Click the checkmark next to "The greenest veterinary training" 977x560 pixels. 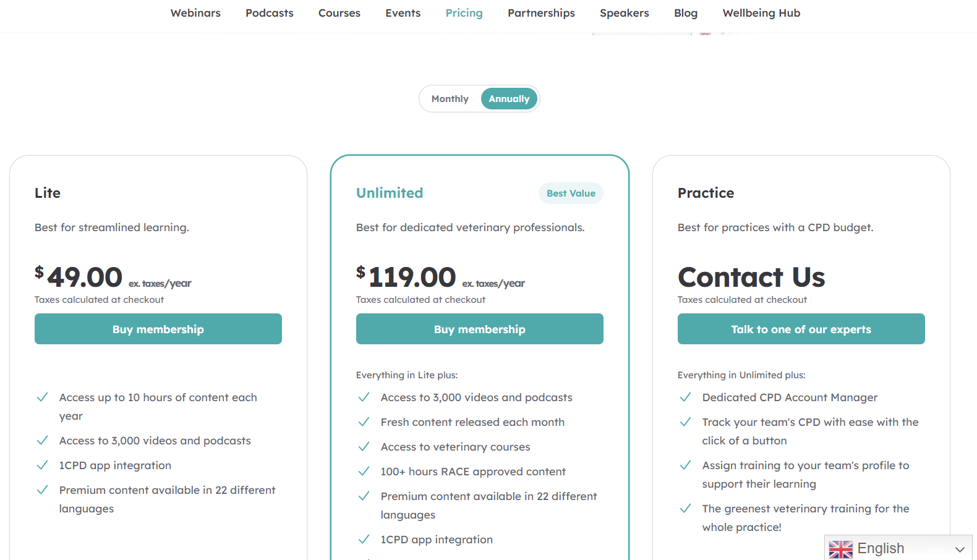(x=685, y=508)
